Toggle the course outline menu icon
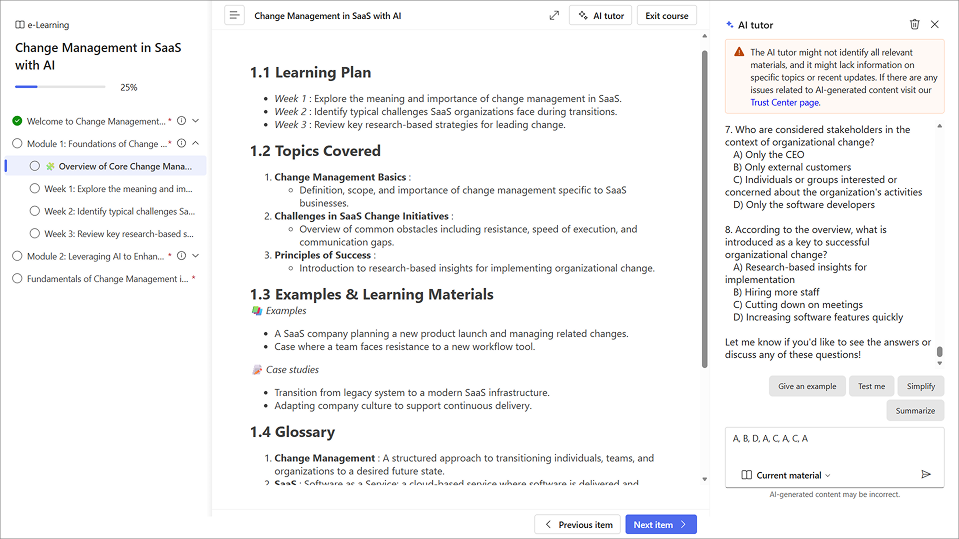Viewport: 959px width, 539px height. tap(234, 15)
